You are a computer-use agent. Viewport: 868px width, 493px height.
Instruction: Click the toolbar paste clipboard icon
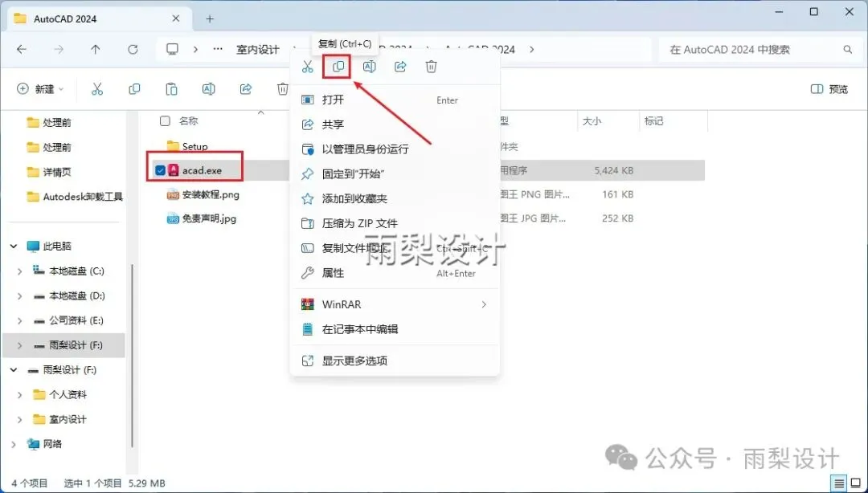(172, 89)
